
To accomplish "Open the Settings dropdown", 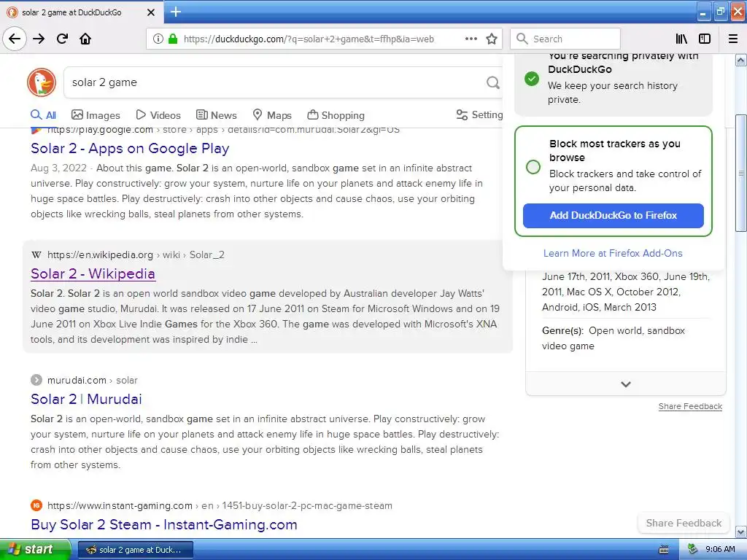I will click(x=479, y=114).
